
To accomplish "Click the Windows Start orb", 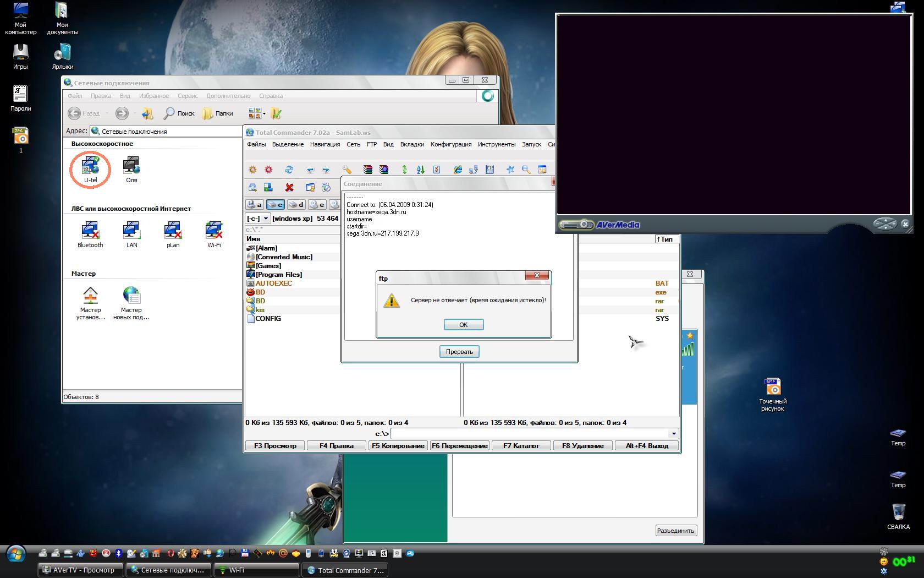I will click(x=15, y=554).
